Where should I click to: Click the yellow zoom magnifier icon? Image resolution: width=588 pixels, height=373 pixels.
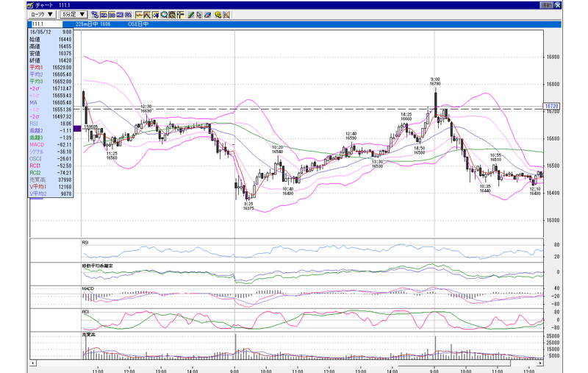pyautogui.click(x=218, y=15)
